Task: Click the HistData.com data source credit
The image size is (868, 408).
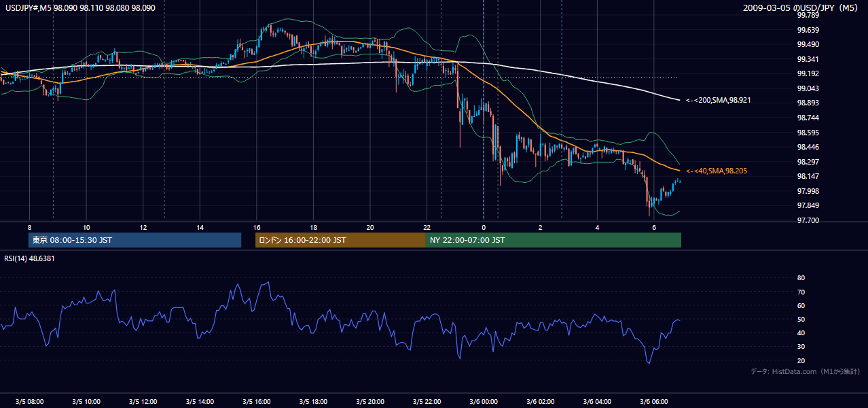Action: tap(805, 371)
